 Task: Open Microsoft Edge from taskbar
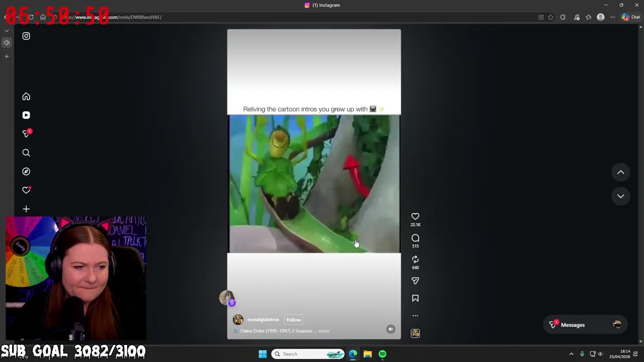click(x=353, y=354)
